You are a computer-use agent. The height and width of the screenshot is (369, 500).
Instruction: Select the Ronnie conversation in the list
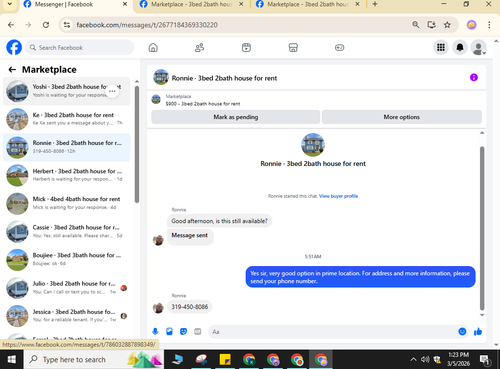67,147
